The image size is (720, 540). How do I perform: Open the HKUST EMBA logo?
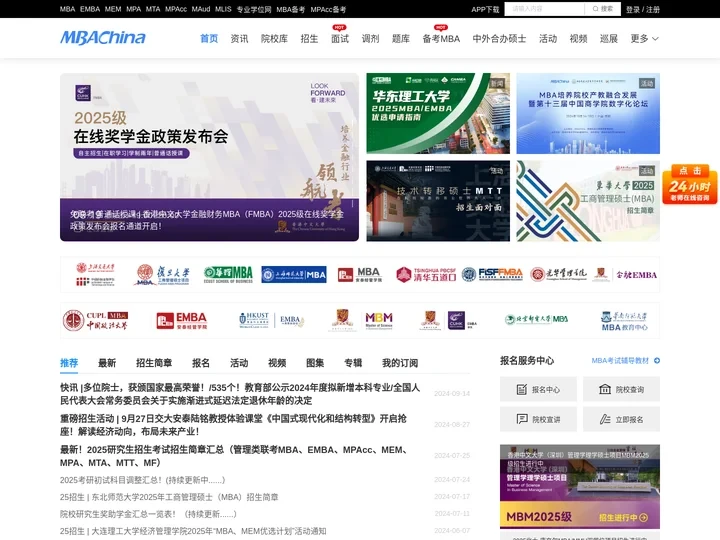(x=271, y=320)
